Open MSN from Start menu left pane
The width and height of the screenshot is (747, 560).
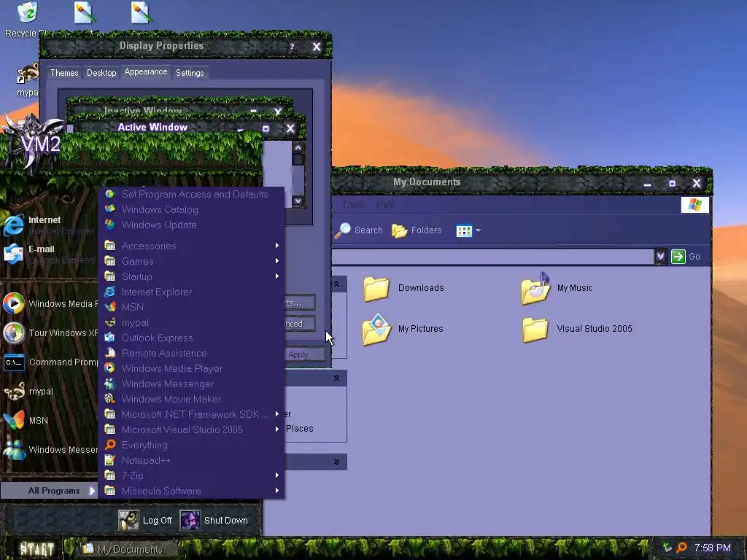(x=49, y=421)
